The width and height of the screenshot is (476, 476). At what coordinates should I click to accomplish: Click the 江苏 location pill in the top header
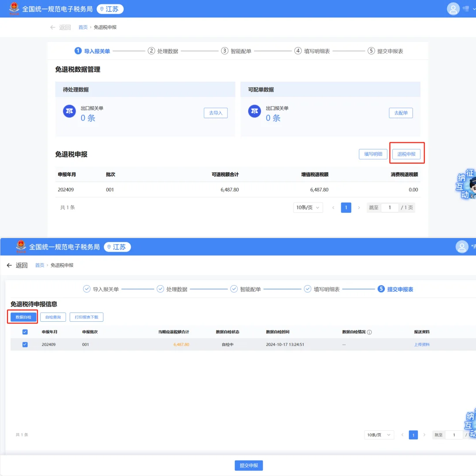[110, 9]
